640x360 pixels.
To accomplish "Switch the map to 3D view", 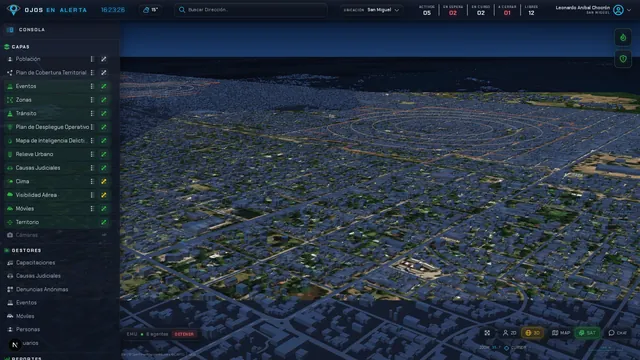I will (x=532, y=333).
